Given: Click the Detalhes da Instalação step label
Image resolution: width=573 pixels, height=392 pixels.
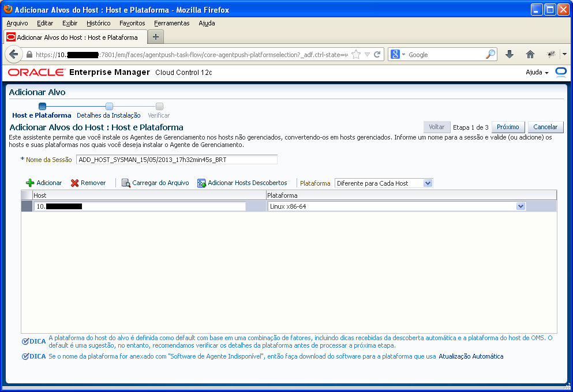Looking at the screenshot, I should (108, 115).
